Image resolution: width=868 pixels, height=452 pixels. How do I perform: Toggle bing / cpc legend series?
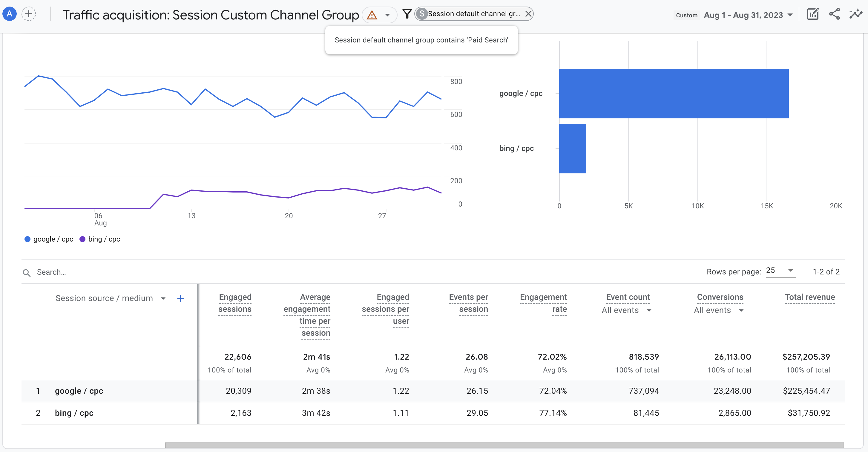coord(100,239)
